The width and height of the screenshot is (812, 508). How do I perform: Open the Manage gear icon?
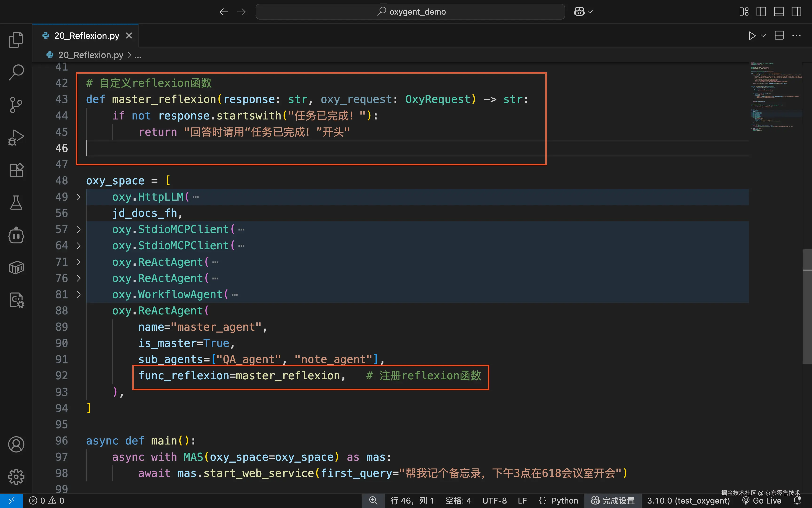[16, 477]
